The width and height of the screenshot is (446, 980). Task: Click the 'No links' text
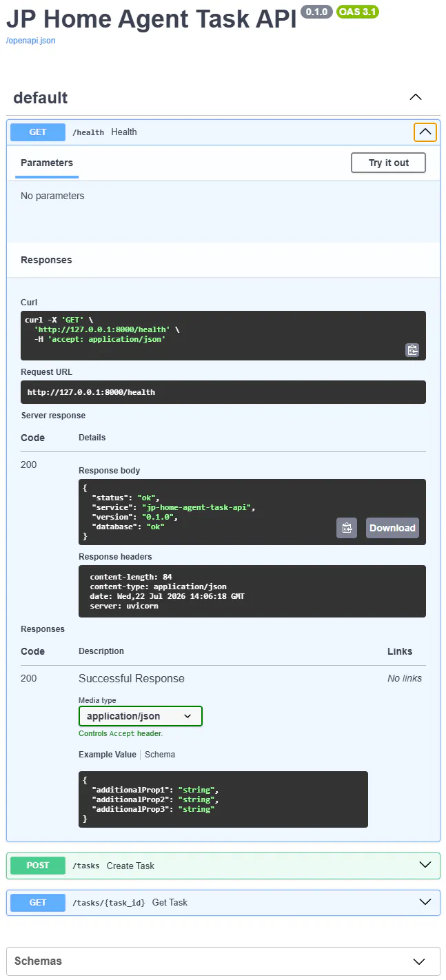(405, 678)
